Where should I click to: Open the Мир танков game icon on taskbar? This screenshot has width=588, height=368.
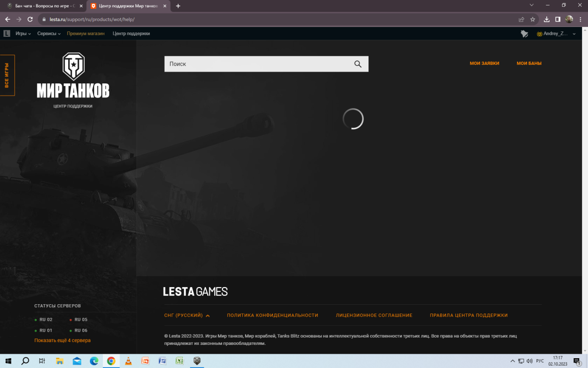click(197, 361)
